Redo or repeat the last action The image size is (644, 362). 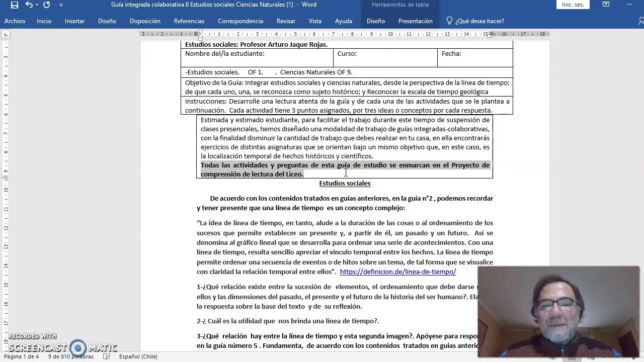click(46, 5)
